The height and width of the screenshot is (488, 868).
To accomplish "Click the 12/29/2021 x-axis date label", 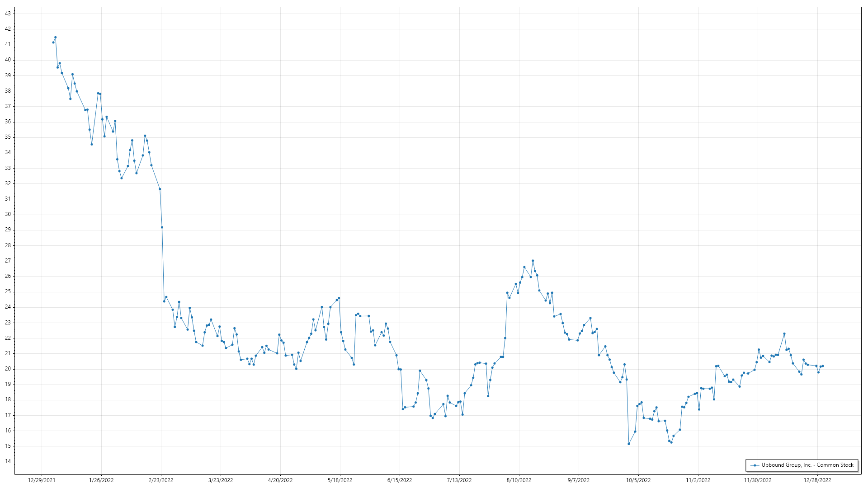I will coord(42,480).
